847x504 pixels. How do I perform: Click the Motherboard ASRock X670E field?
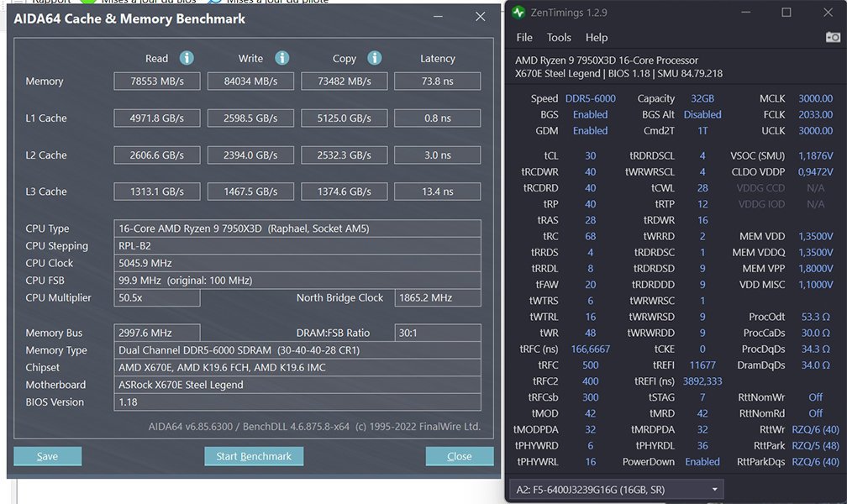pos(297,385)
